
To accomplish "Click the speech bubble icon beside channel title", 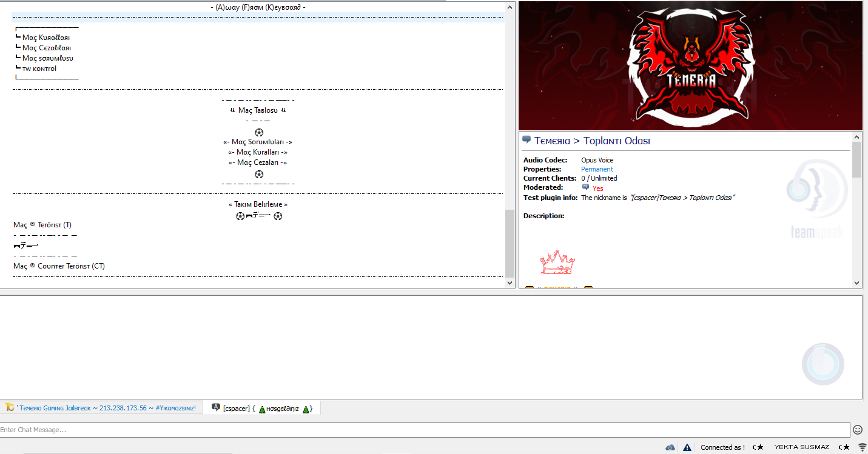I will coord(527,140).
